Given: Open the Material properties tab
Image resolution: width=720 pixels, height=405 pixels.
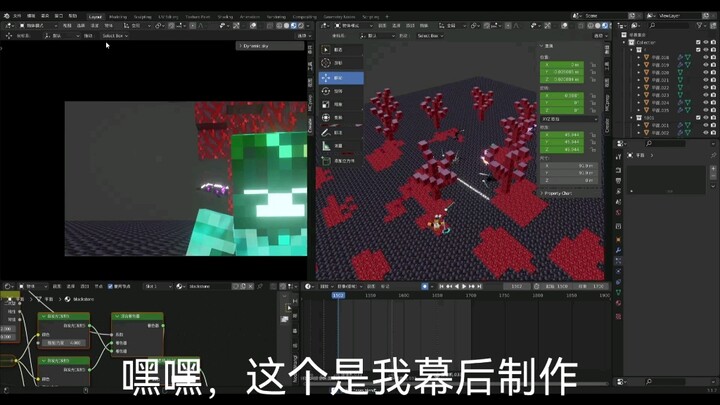Looking at the screenshot, I should point(619,303).
